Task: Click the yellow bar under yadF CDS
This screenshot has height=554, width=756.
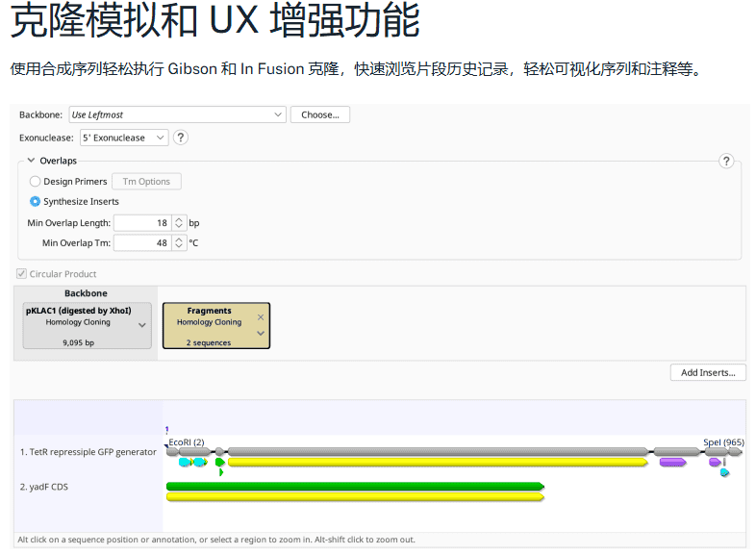Action: point(355,496)
